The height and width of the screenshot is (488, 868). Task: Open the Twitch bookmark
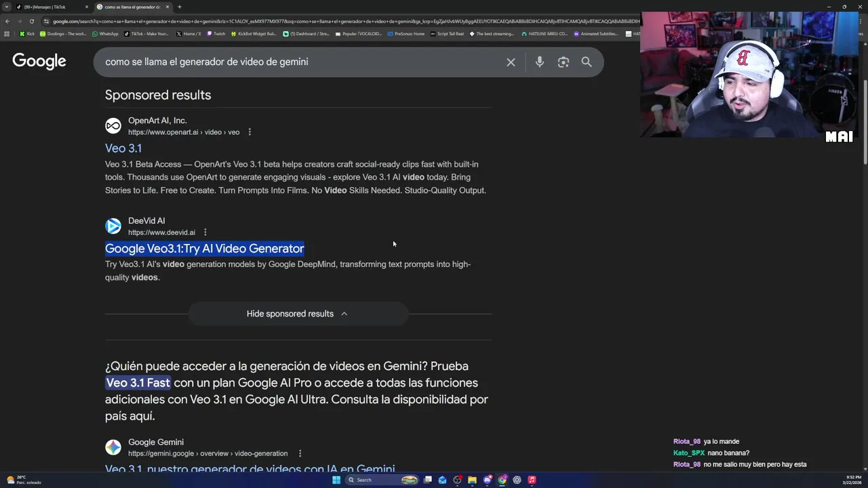[x=216, y=33]
